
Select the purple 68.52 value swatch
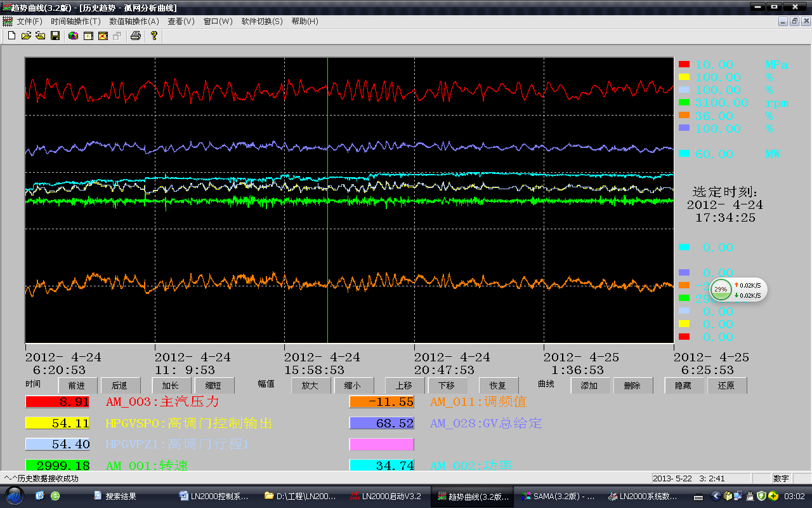click(x=381, y=423)
